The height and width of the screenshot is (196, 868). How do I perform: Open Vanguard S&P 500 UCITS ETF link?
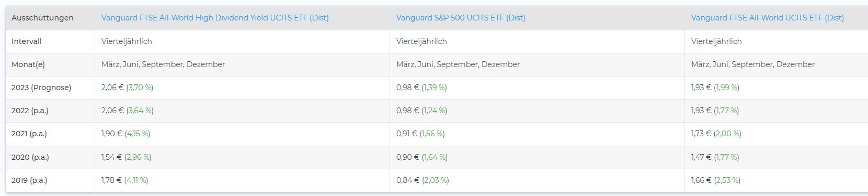coord(461,18)
